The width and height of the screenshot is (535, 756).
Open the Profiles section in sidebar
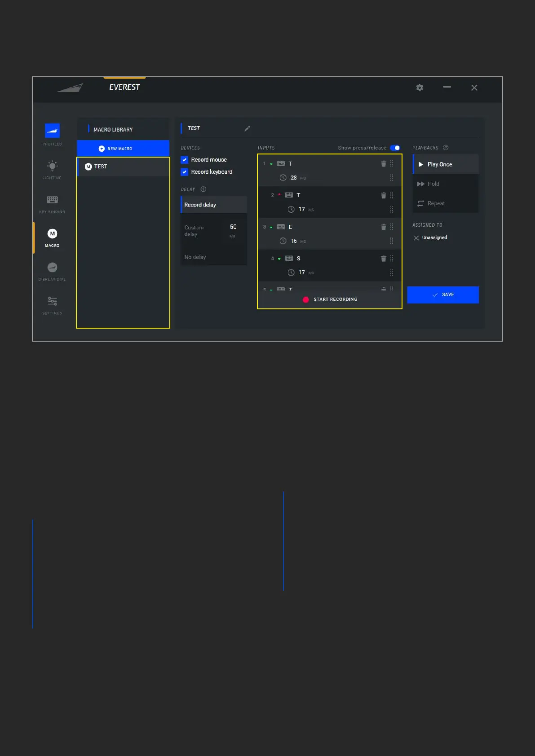pyautogui.click(x=52, y=134)
